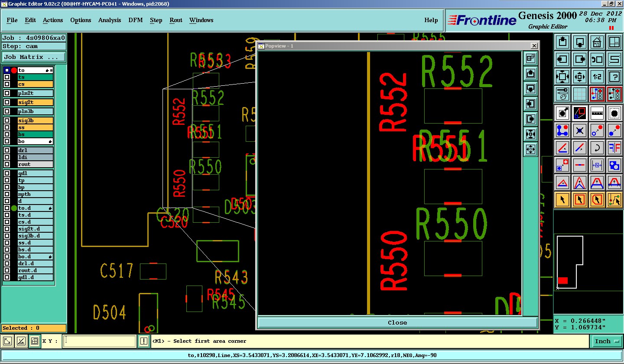Toggle the checkbox for layer rout
This screenshot has height=364, width=624.
point(7,164)
